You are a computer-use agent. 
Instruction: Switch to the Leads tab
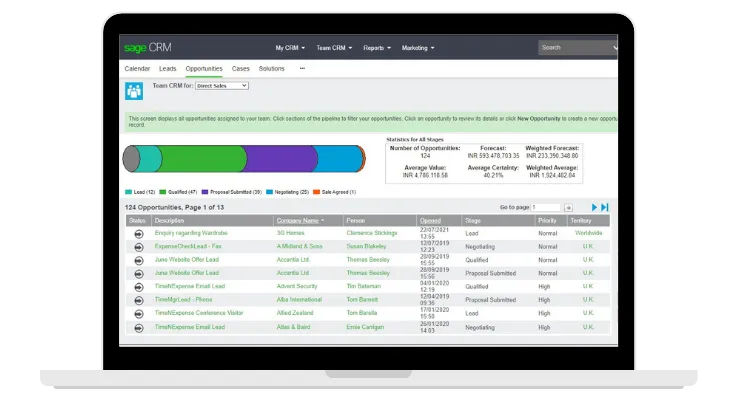pyautogui.click(x=167, y=69)
